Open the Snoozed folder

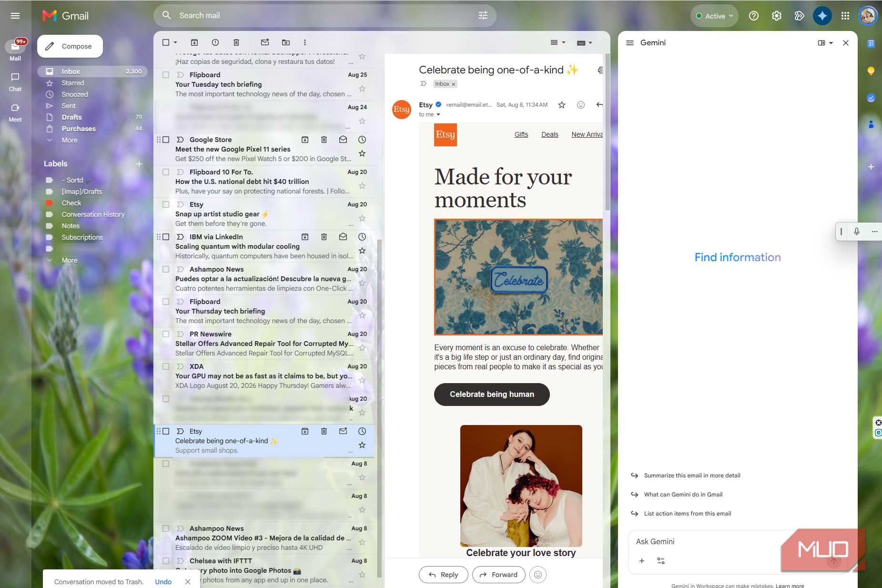point(93,94)
